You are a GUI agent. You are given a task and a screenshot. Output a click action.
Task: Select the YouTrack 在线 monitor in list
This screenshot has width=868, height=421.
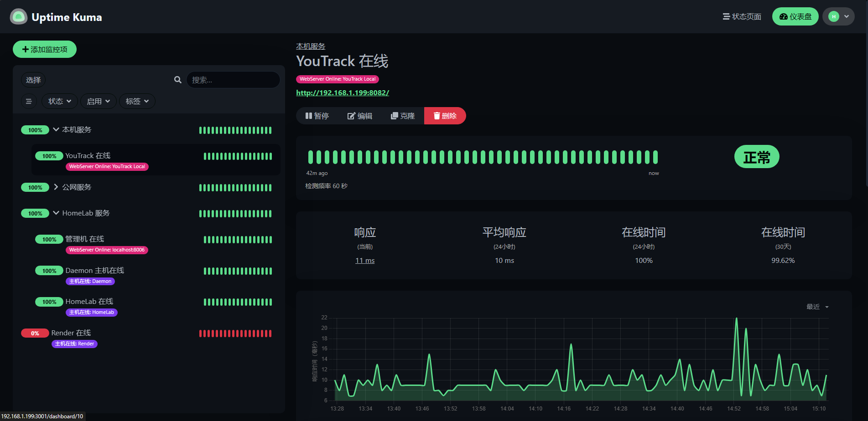(x=156, y=160)
